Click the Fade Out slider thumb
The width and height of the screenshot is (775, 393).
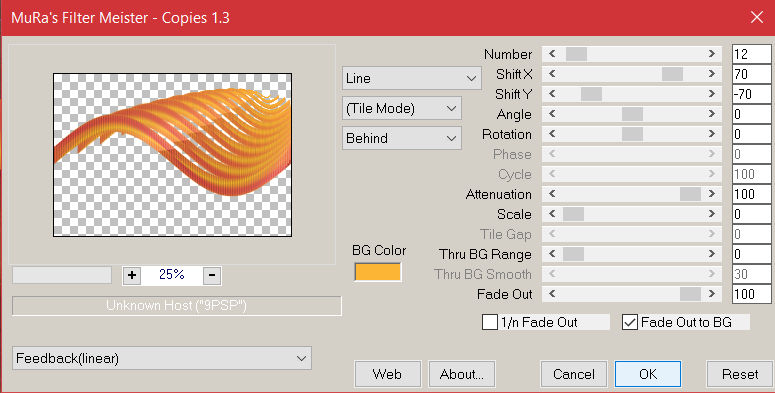(690, 294)
